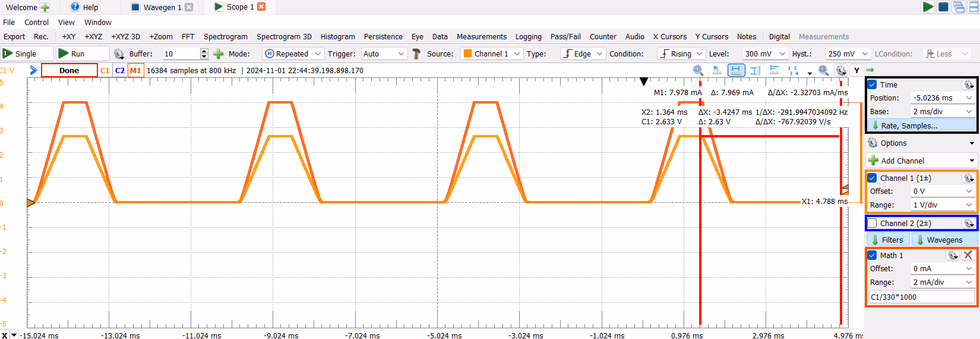Disable the Channel 1 checkbox
The image size is (980, 339).
point(872,178)
